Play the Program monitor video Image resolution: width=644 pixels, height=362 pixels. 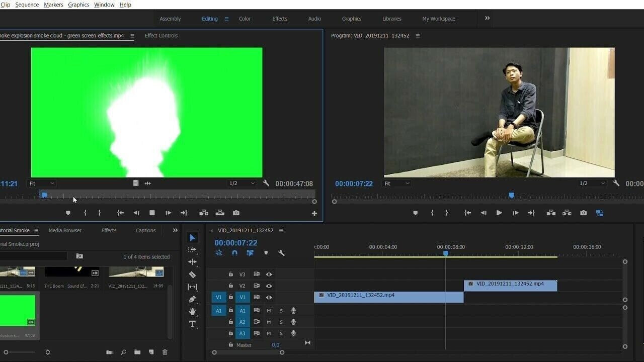[499, 213]
